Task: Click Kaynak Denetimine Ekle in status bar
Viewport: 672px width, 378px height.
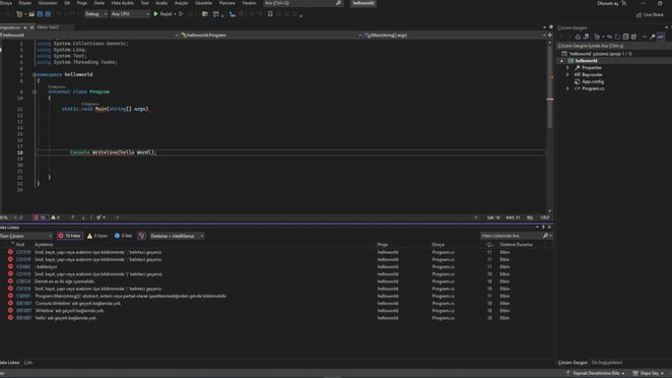Action: click(x=596, y=373)
